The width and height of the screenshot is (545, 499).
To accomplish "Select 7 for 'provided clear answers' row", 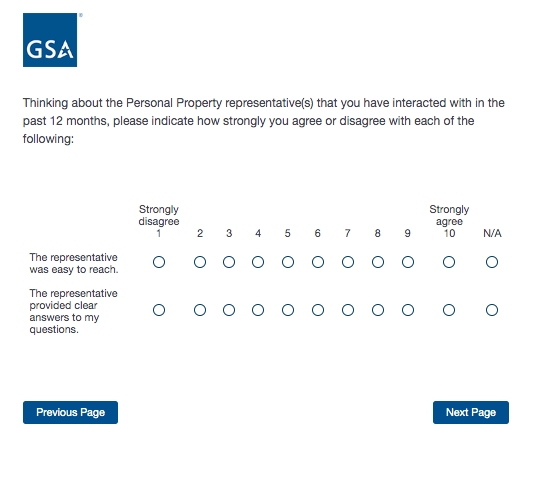I will pyautogui.click(x=348, y=310).
